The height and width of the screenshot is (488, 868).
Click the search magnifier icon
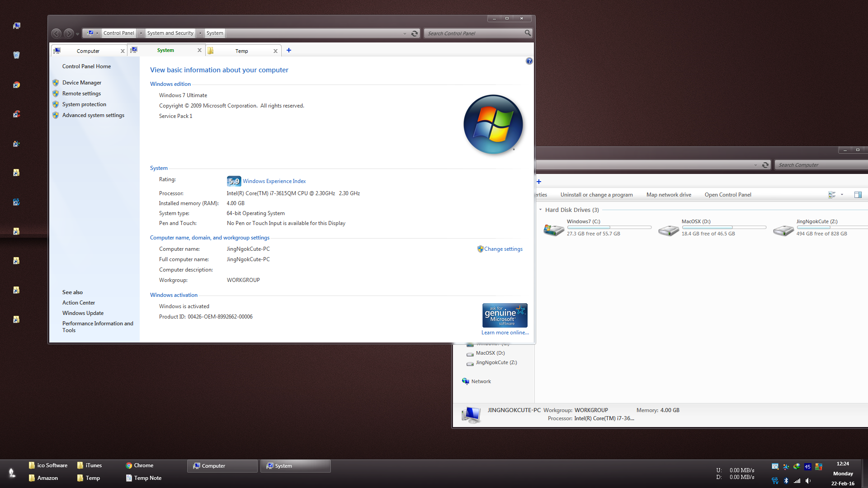(528, 33)
